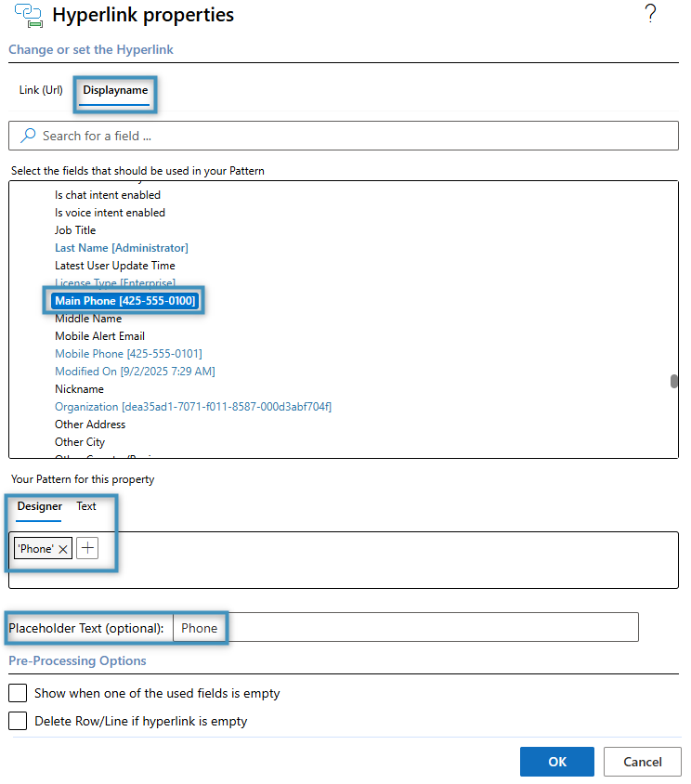Viewport: 691px width, 784px height.
Task: Switch to the Link (Url) tab
Action: coord(41,90)
